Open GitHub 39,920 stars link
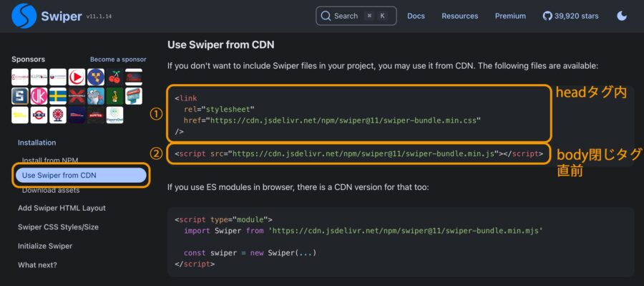Image resolution: width=644 pixels, height=286 pixels. (x=570, y=16)
